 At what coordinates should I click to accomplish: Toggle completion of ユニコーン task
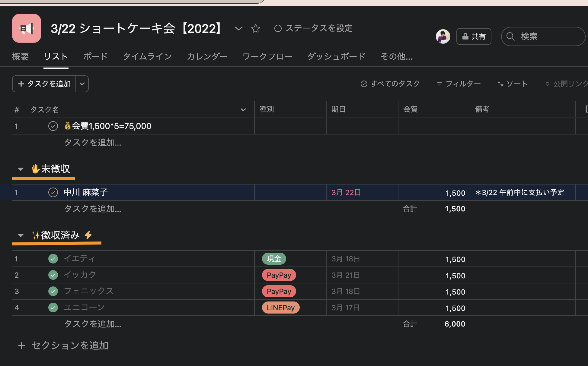[53, 308]
